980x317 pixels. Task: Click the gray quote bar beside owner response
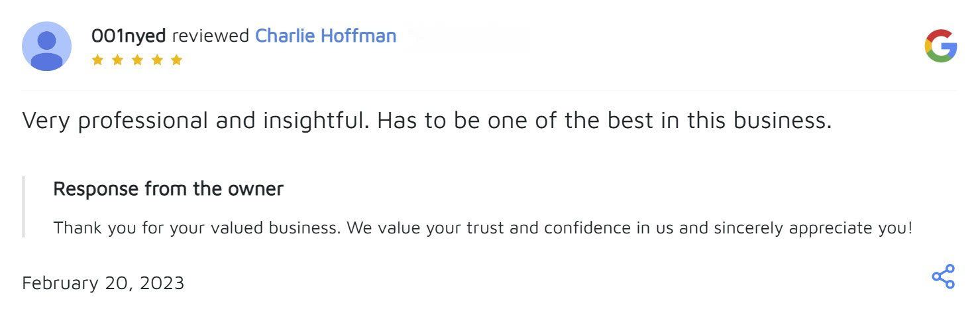coord(24,207)
